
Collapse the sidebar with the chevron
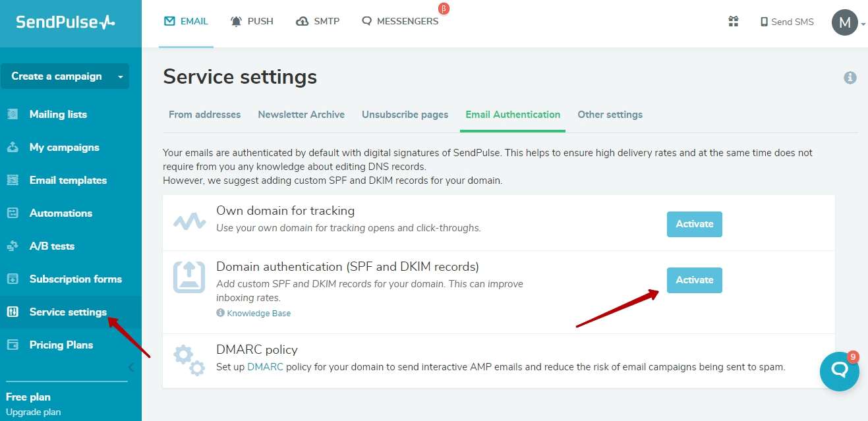point(130,368)
